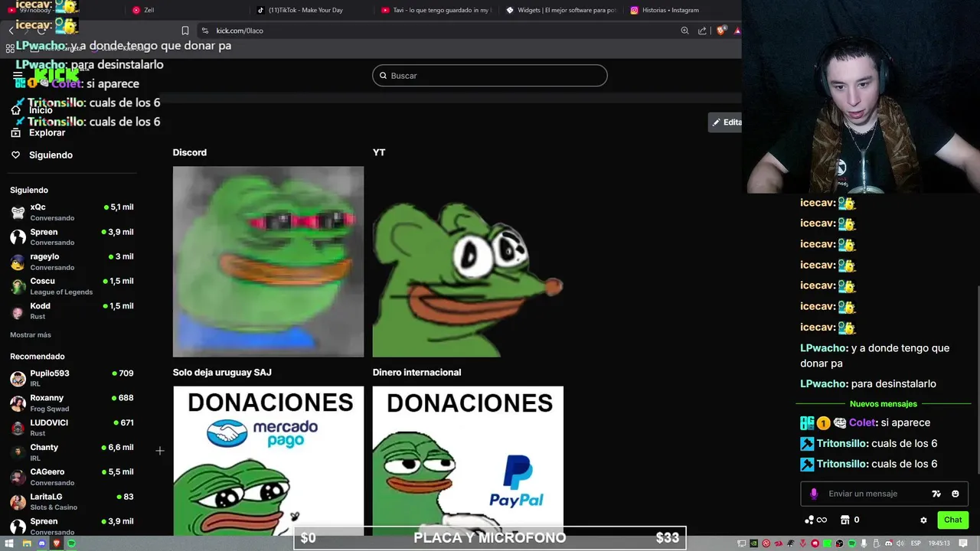Click xQc avatar icon in sidebar
The width and height of the screenshot is (980, 551).
pos(18,212)
